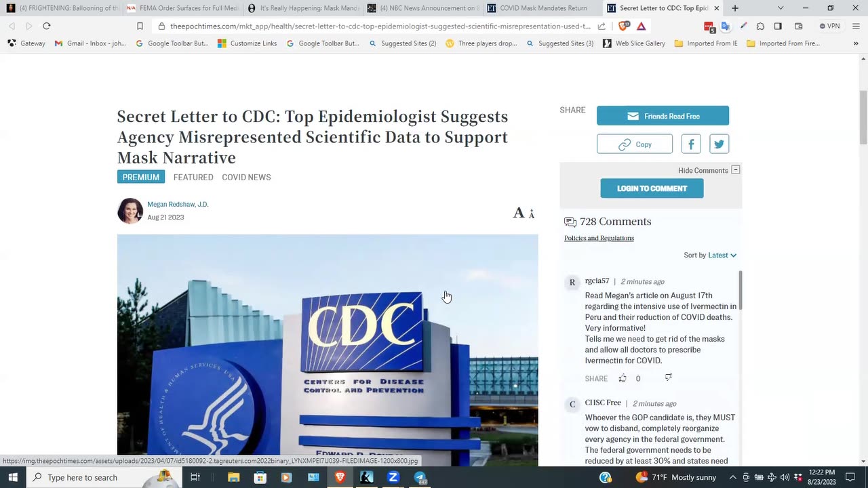Bookmark this page using the bookmark icon

point(140,26)
